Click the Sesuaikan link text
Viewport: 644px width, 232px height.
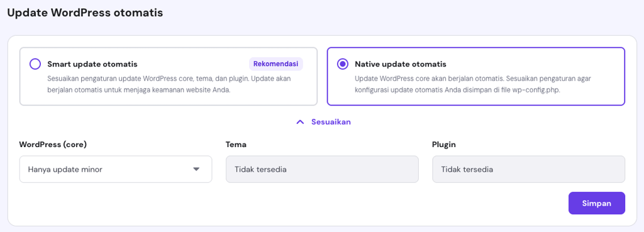coord(331,122)
